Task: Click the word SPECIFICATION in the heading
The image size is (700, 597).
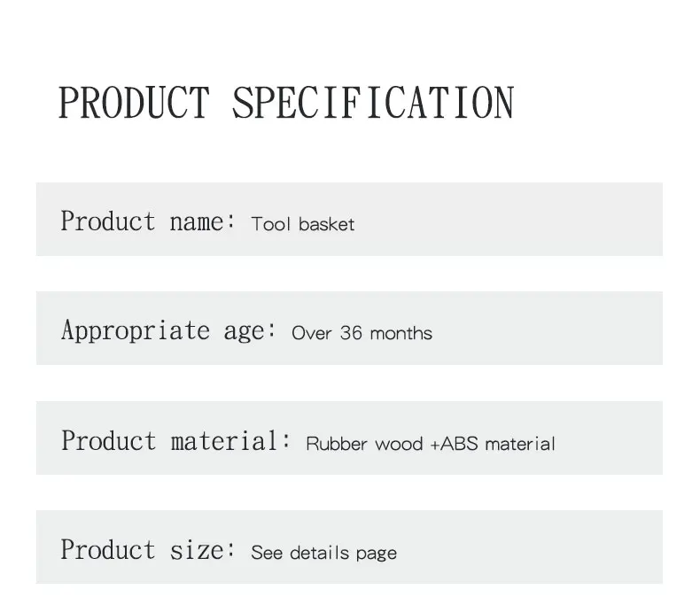Action: point(373,102)
